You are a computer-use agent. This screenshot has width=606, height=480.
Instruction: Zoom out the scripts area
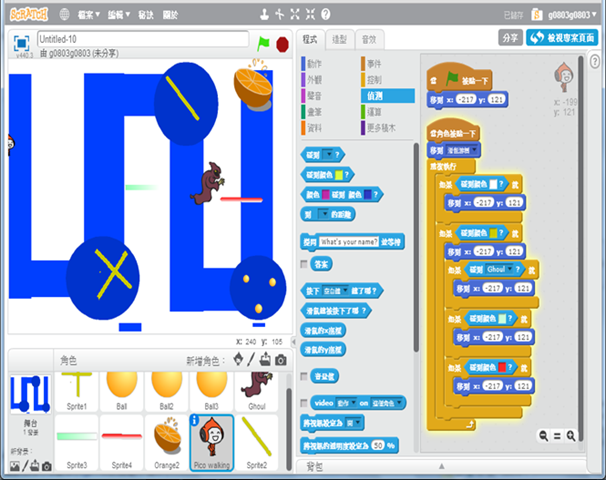pyautogui.click(x=543, y=436)
